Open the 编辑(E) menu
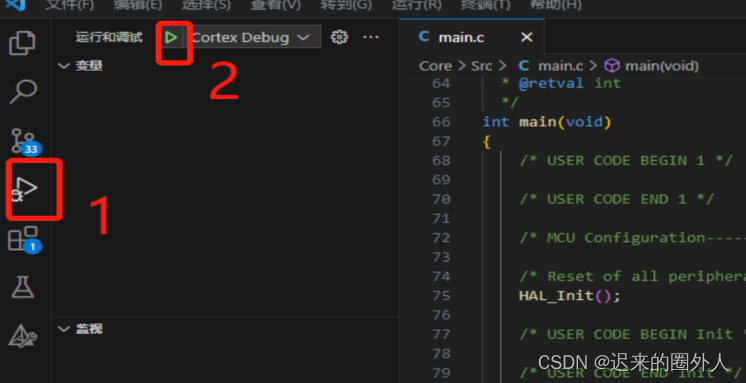 coord(138,5)
